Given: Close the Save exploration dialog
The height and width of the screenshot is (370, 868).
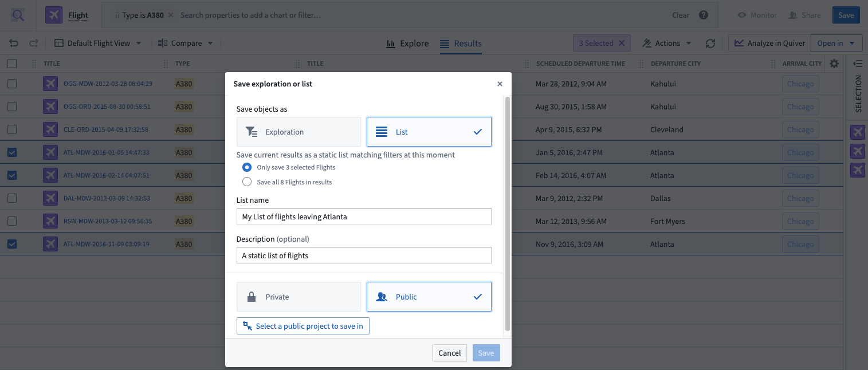Looking at the screenshot, I should point(500,84).
